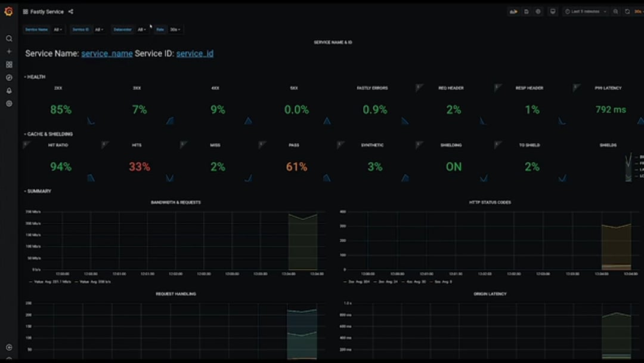Open the Service ID All dropdown
The height and width of the screenshot is (363, 644).
coord(99,30)
